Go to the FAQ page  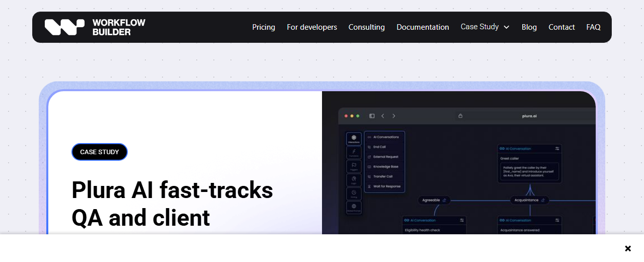click(x=594, y=27)
